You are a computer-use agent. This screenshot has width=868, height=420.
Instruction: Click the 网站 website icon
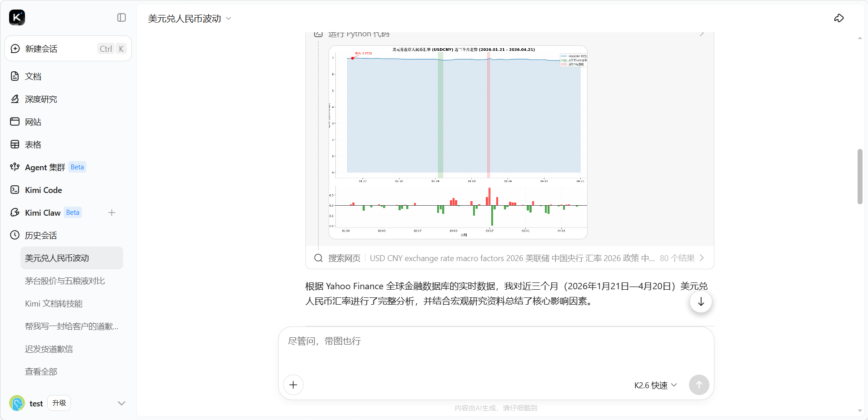(15, 122)
